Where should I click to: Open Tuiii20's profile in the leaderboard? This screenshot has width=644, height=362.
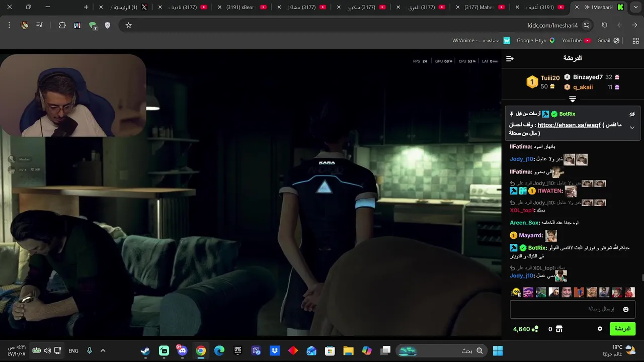(x=550, y=78)
